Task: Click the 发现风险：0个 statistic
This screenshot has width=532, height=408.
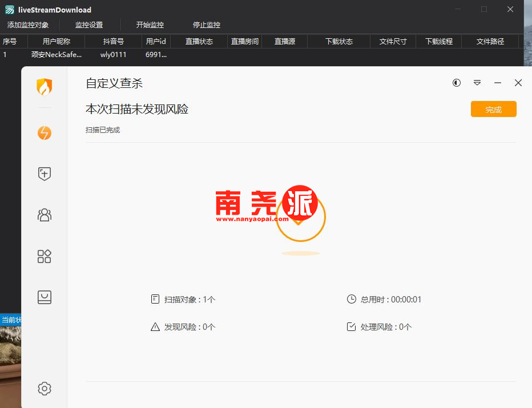Action: click(x=183, y=327)
